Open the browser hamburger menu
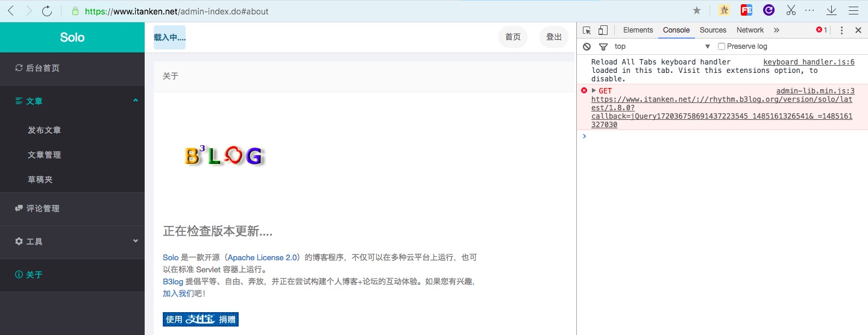 click(853, 10)
